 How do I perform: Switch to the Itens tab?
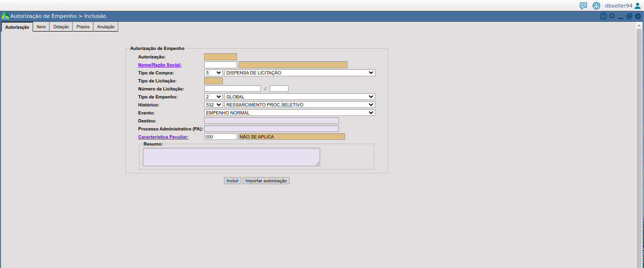[x=41, y=27]
